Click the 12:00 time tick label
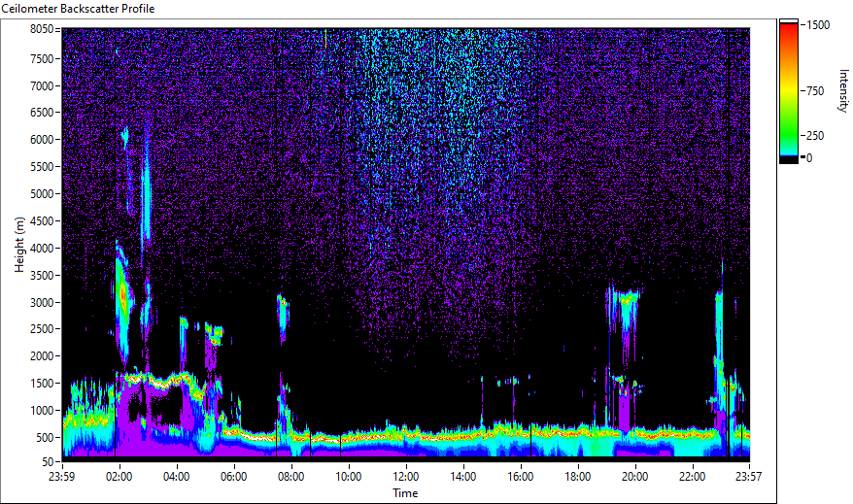The image size is (853, 504). (406, 477)
